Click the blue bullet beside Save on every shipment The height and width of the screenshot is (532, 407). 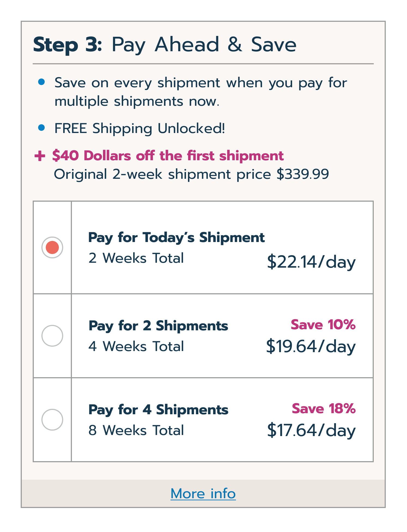[41, 82]
